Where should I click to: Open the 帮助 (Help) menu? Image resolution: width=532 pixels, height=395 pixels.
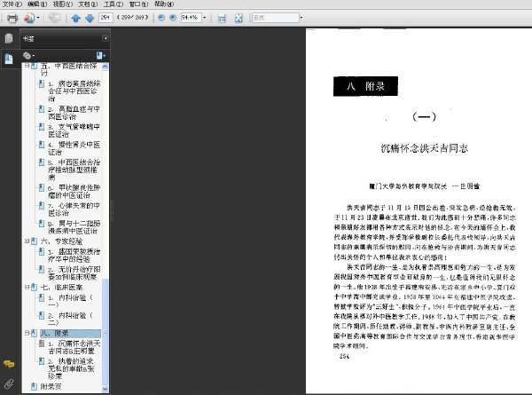click(164, 4)
